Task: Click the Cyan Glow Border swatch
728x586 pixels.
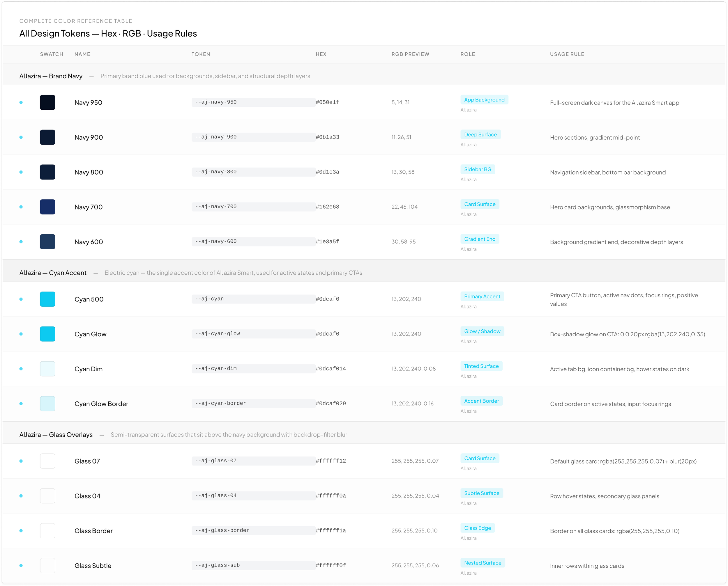Action: 48,403
